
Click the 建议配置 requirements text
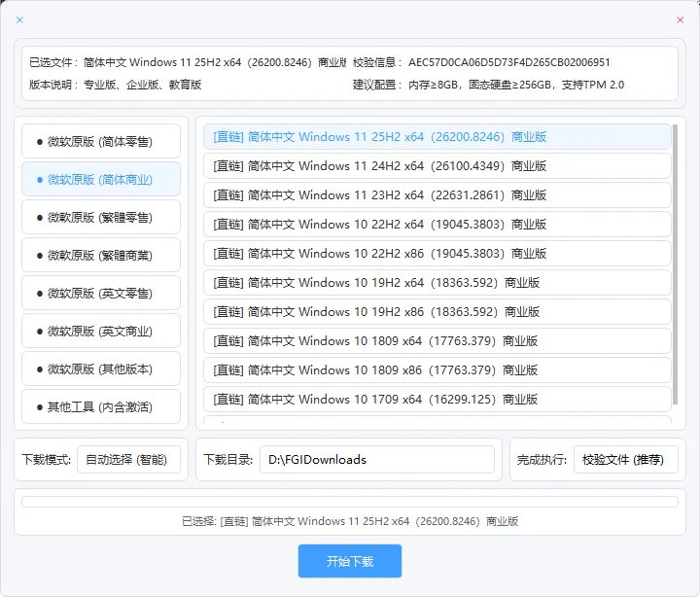tap(516, 85)
